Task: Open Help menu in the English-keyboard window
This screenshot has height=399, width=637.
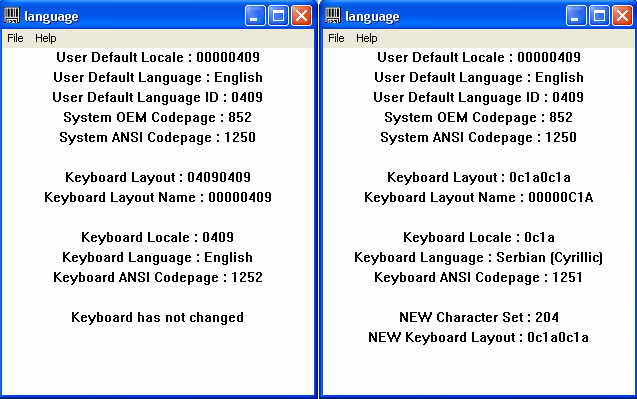Action: pos(46,38)
